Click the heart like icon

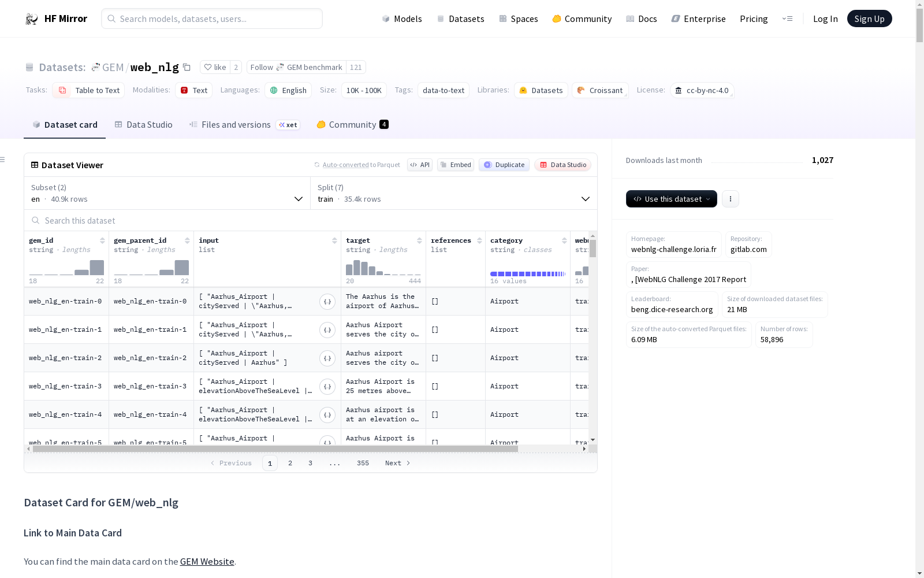pos(208,67)
